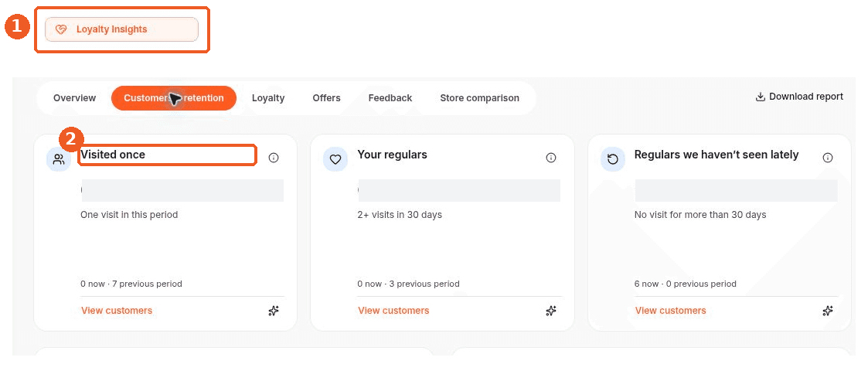Screen dimensions: 868x371
Task: Open Loyalty Insights in the sidebar
Action: [121, 29]
